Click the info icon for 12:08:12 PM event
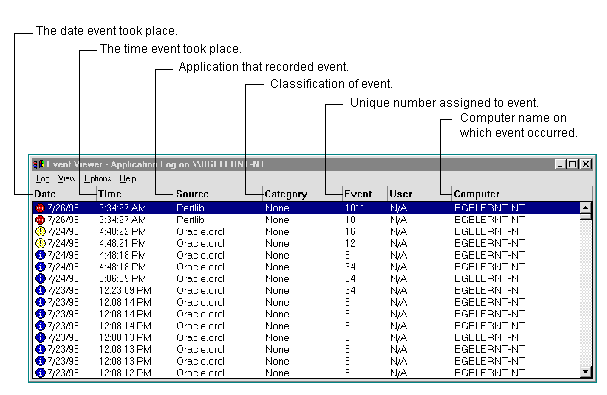 [x=40, y=373]
